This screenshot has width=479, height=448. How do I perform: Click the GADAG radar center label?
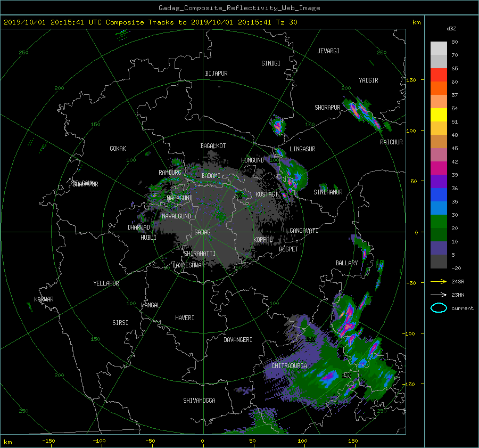coord(203,232)
